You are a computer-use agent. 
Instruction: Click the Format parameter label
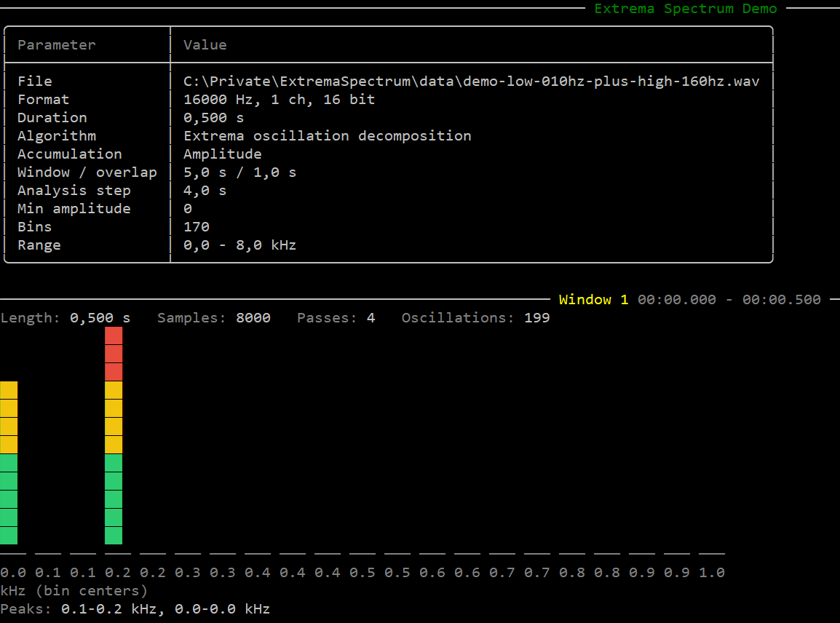click(44, 100)
